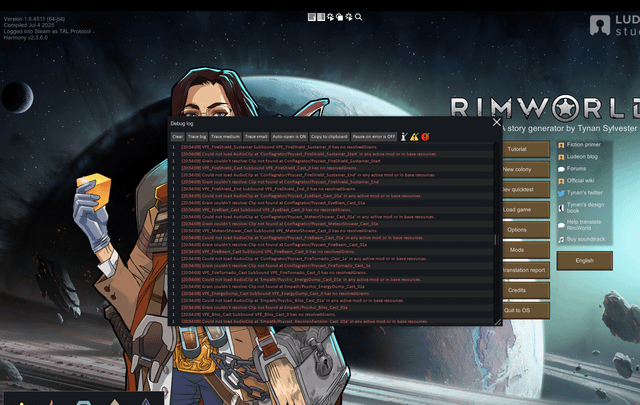The image size is (640, 405).
Task: Switch log to Trace big
Action: click(197, 136)
